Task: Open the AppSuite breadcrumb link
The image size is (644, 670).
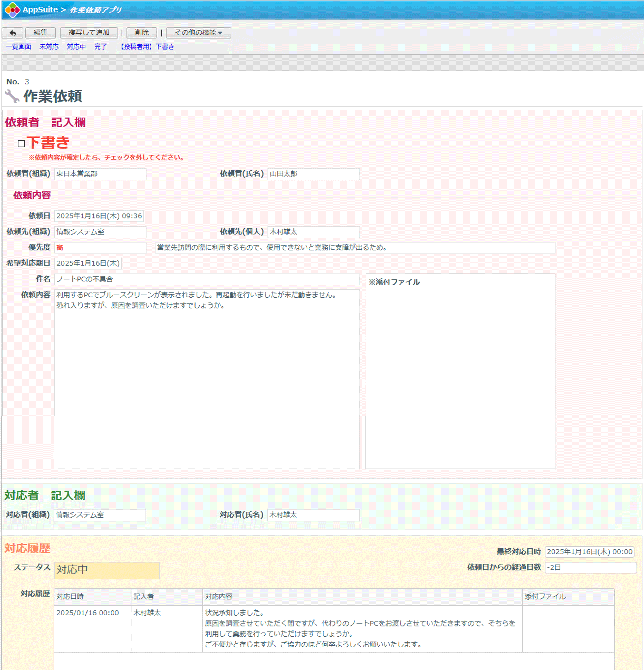Action: tap(40, 10)
